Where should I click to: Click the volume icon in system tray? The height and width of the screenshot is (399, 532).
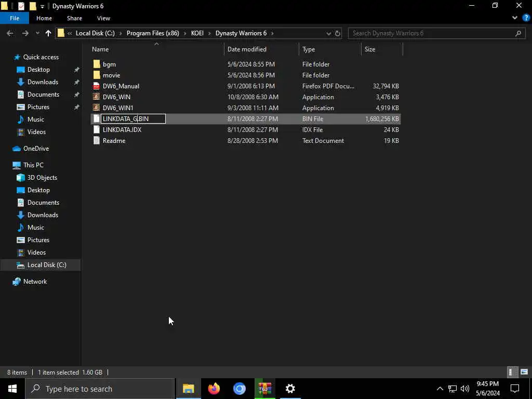click(x=465, y=389)
